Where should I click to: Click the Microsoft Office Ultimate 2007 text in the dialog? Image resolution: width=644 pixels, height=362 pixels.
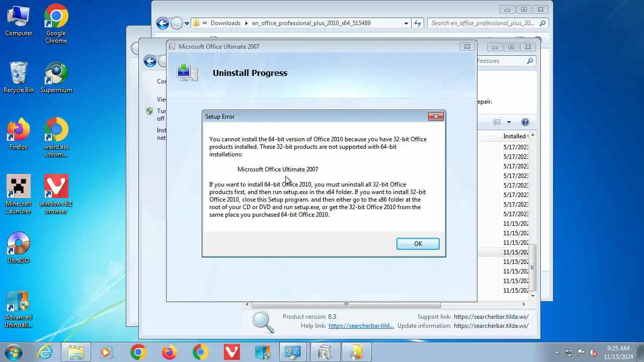278,169
